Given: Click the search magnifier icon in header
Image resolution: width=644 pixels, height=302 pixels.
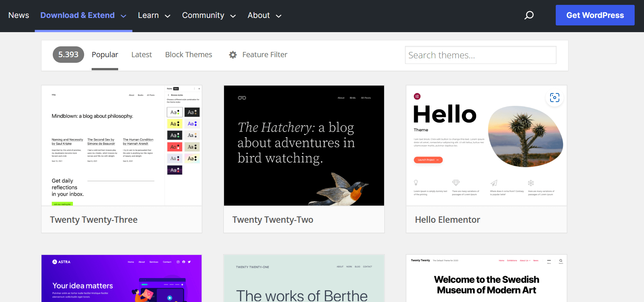Looking at the screenshot, I should pyautogui.click(x=529, y=15).
